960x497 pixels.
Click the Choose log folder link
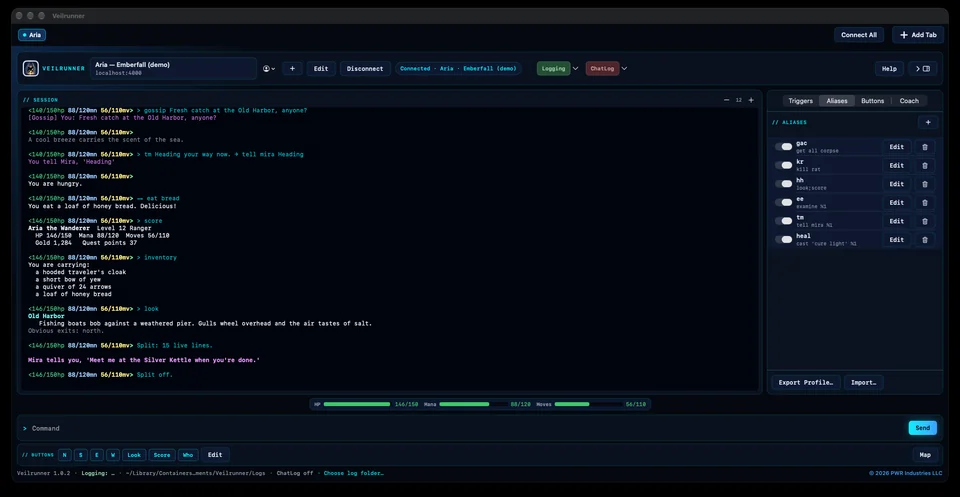point(354,473)
